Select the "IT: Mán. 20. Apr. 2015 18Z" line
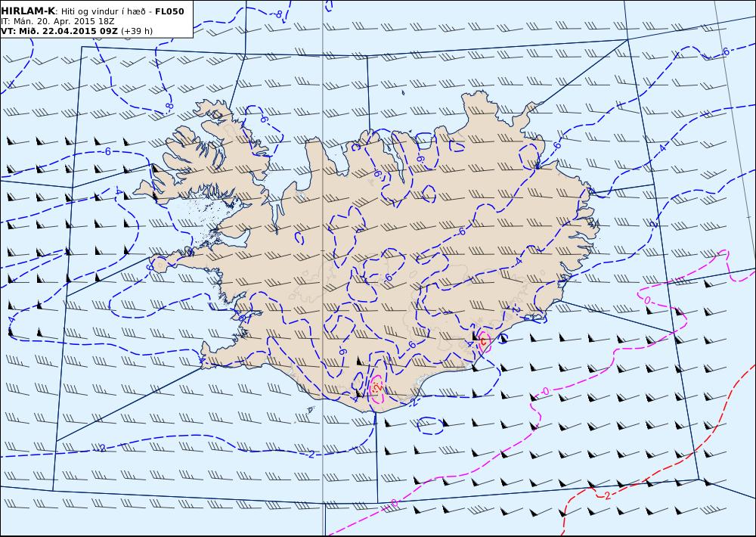Image resolution: width=756 pixels, height=537 pixels. pyautogui.click(x=57, y=21)
